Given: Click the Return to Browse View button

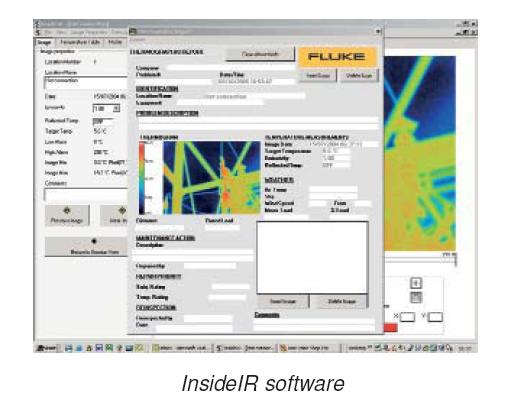Looking at the screenshot, I should pyautogui.click(x=87, y=247).
